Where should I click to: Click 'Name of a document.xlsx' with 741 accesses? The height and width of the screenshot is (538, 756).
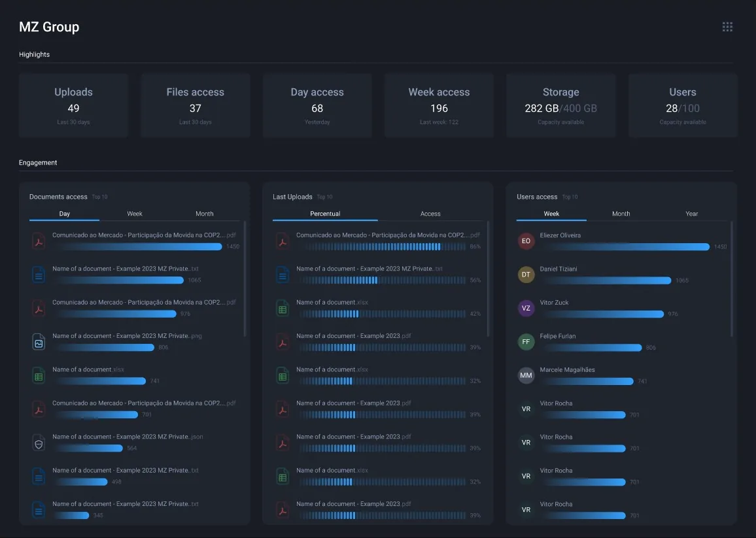tap(88, 370)
